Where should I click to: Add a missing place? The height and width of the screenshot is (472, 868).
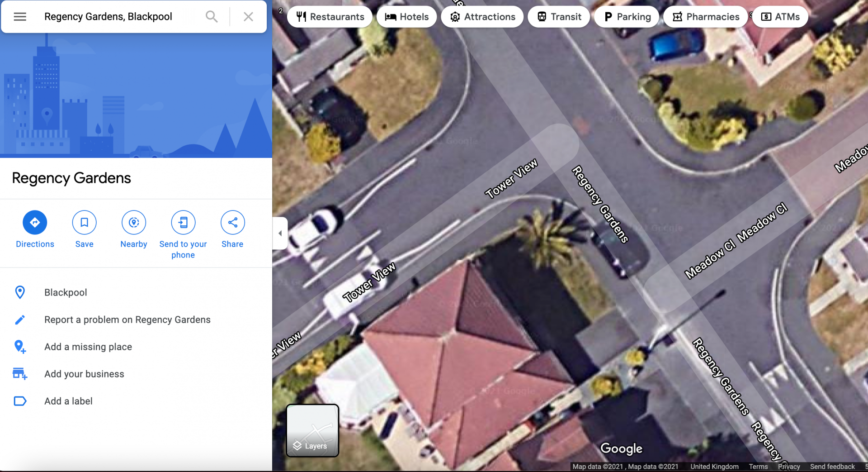[88, 347]
